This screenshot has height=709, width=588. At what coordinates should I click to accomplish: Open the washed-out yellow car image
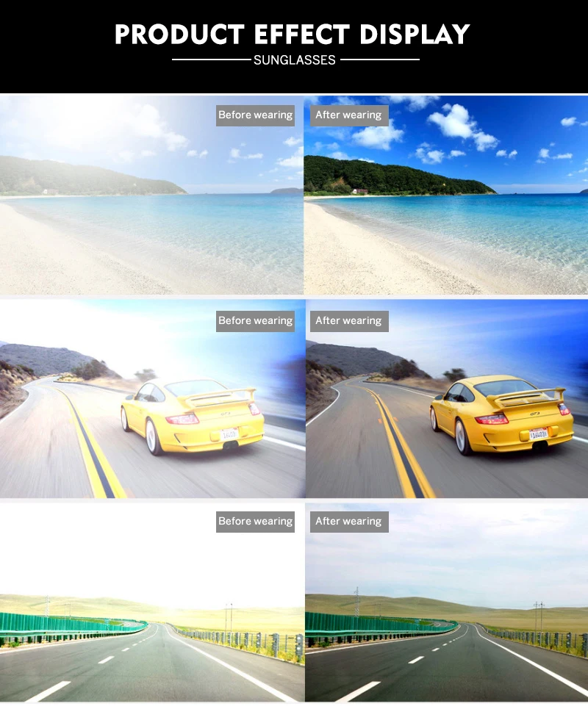click(x=152, y=399)
